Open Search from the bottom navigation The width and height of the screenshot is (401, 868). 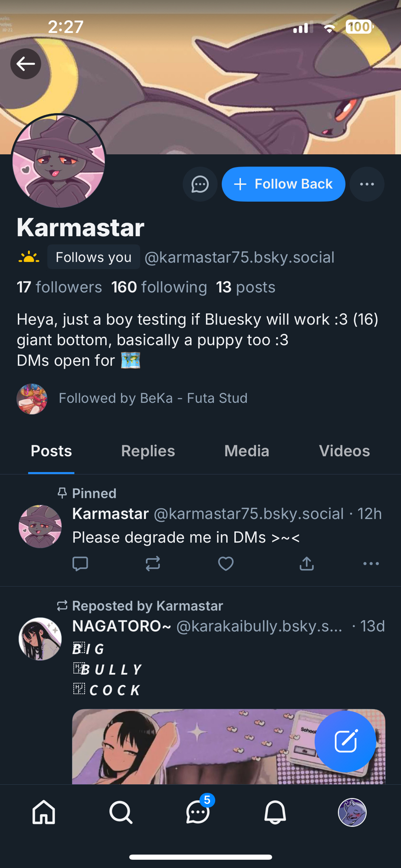[x=121, y=812]
